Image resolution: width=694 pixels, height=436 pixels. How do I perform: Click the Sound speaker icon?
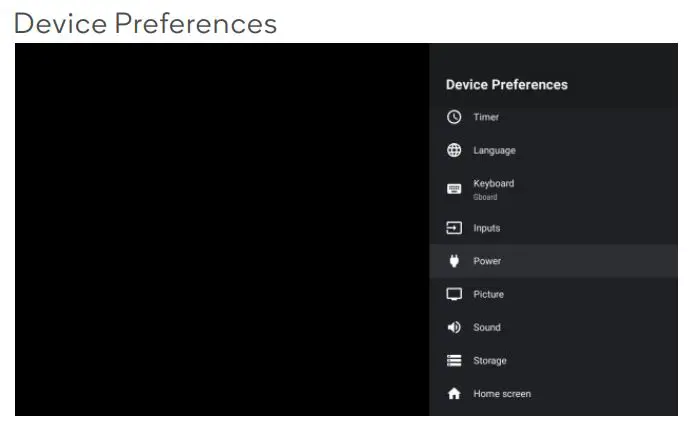click(454, 327)
